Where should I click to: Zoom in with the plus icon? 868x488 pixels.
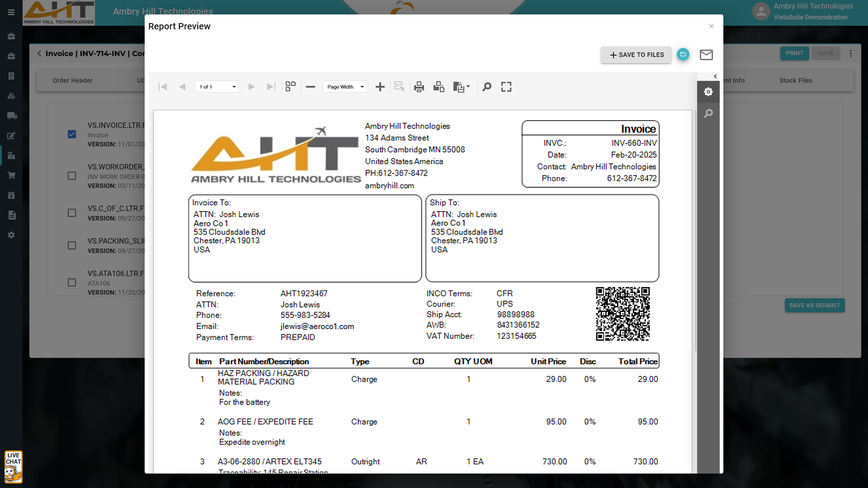coord(380,87)
